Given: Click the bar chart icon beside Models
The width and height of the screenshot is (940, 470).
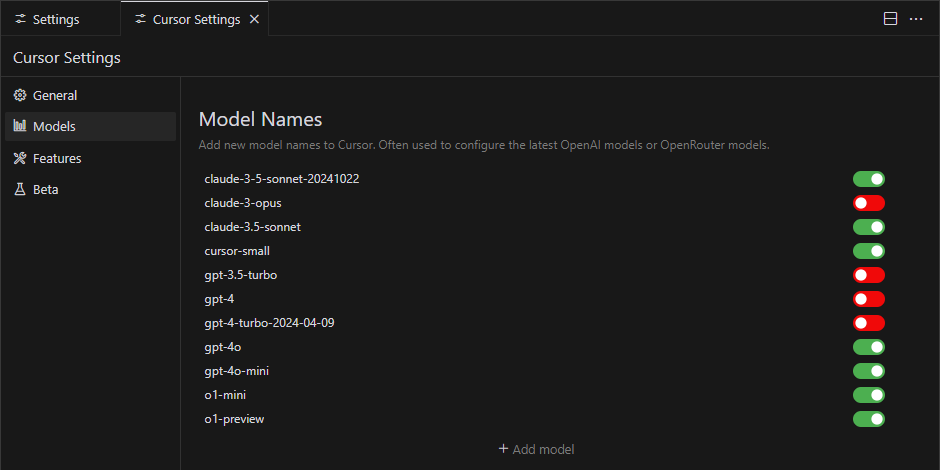Looking at the screenshot, I should (20, 126).
